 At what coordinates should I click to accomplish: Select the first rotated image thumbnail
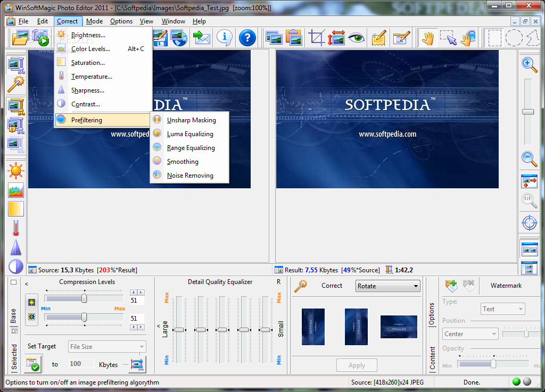point(313,327)
